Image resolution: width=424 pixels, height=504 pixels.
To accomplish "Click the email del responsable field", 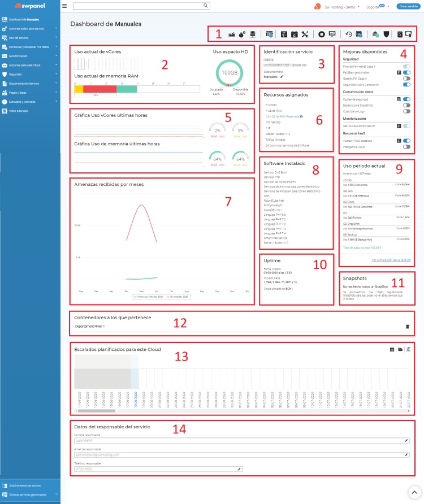I will (242, 455).
